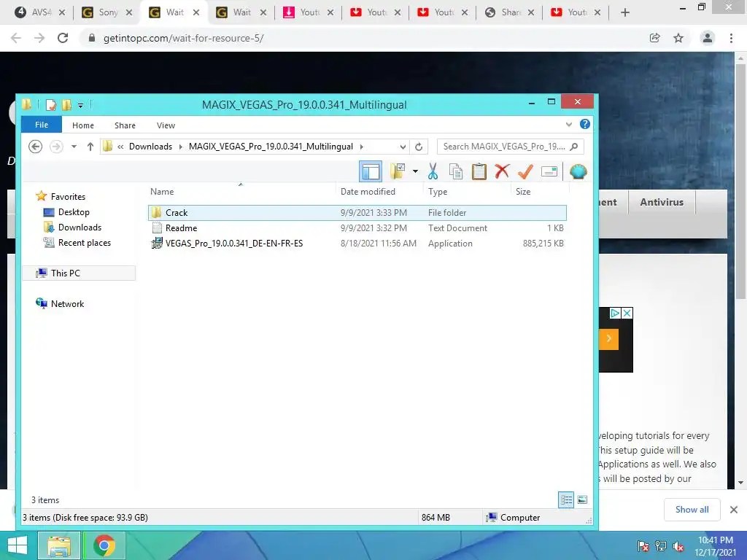Switch to Large icons view icon
Viewport: 747px width, 560px height.
[x=582, y=499]
